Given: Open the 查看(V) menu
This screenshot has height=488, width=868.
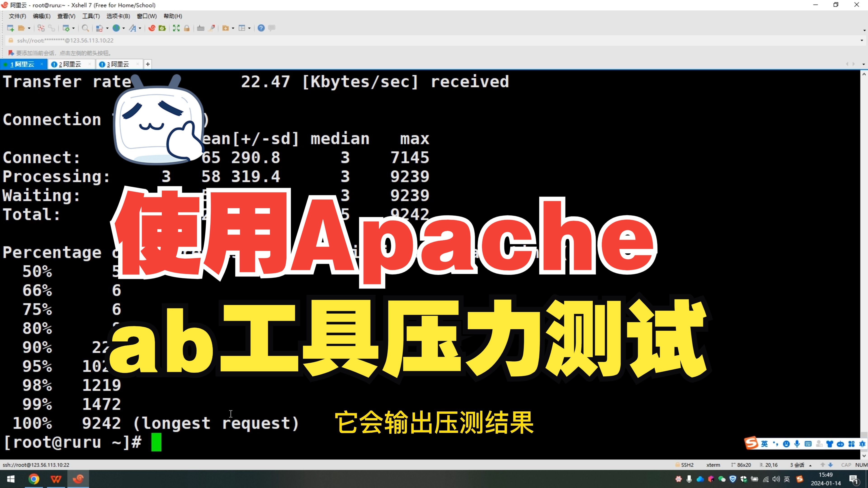Looking at the screenshot, I should click(66, 16).
